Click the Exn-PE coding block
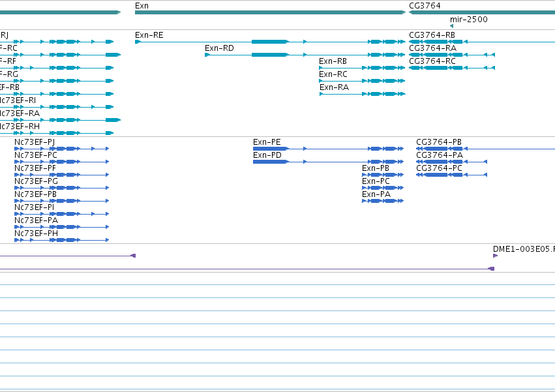The image size is (555, 392). click(x=271, y=149)
